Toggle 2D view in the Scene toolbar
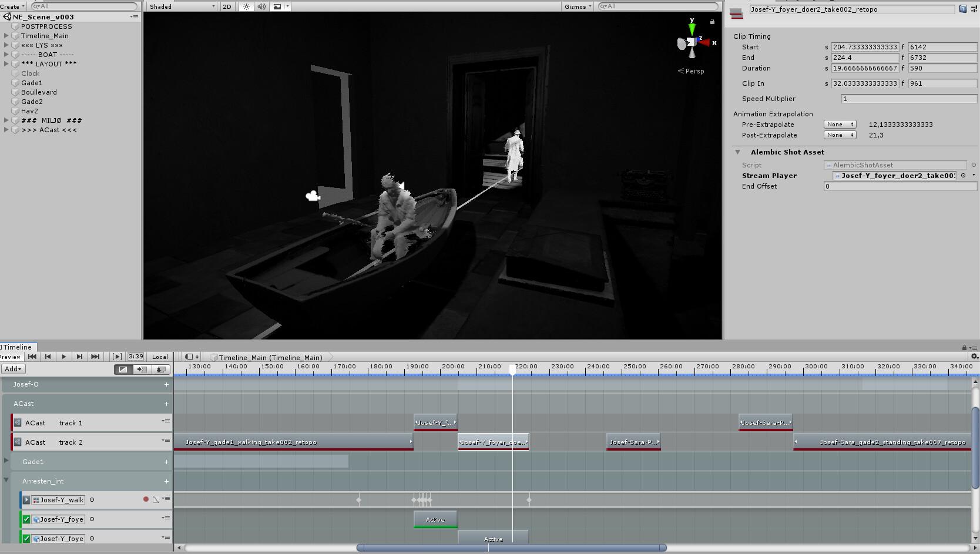 (226, 6)
